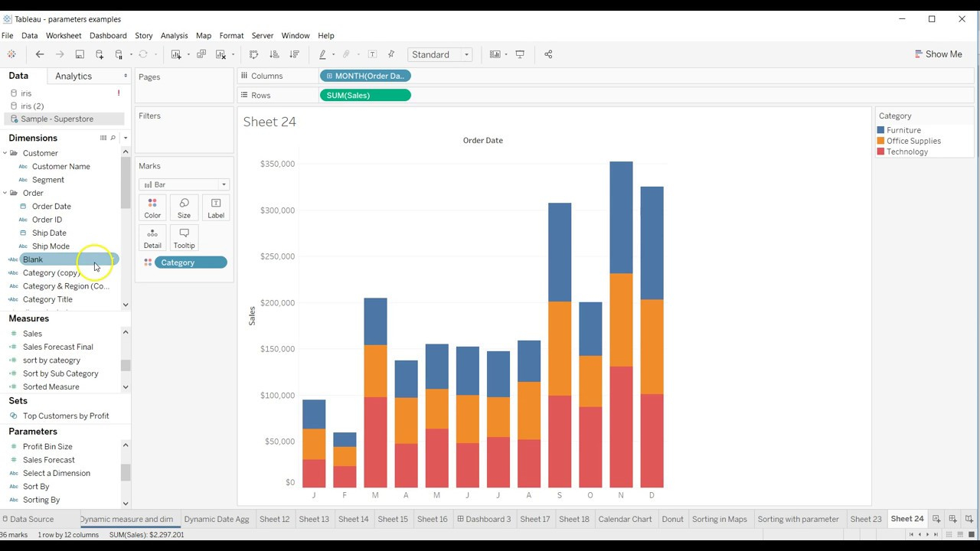Click the share workbook icon

click(548, 54)
